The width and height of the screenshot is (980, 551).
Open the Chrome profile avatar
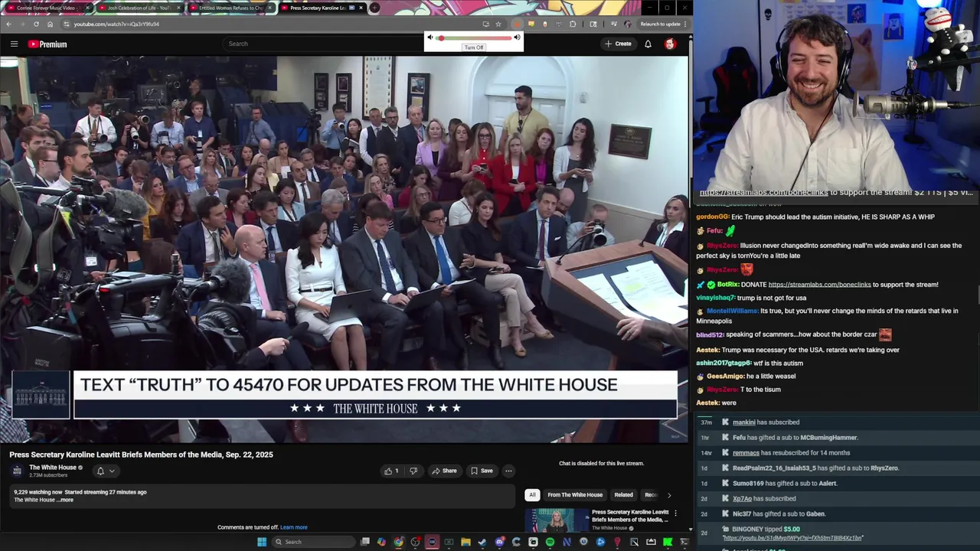(627, 24)
